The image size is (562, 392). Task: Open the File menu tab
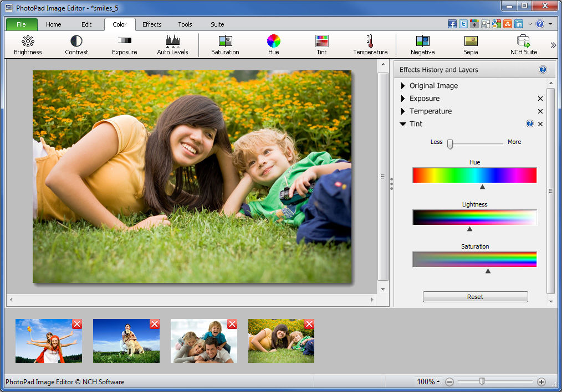pos(22,24)
